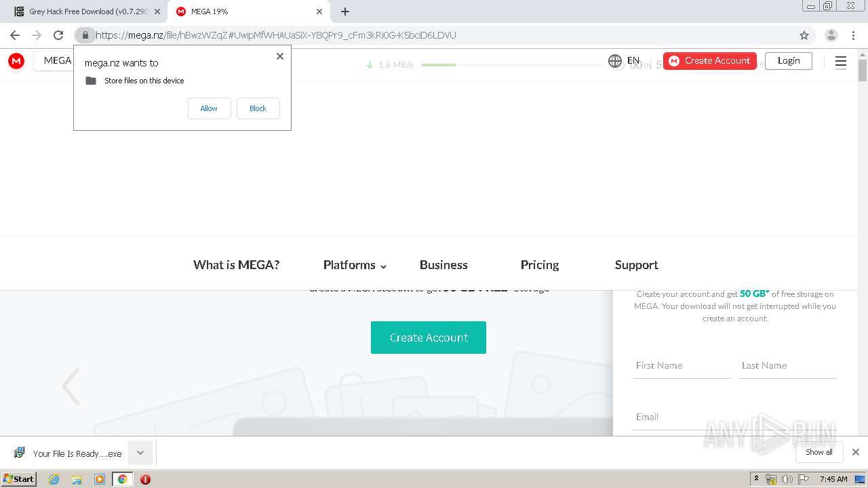Show all downloads
868x488 pixels.
818,452
